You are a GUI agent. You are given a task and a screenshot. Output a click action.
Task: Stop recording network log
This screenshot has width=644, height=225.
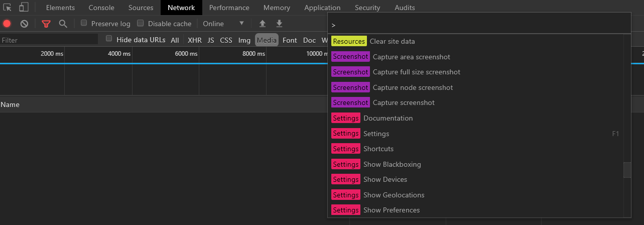click(7, 24)
